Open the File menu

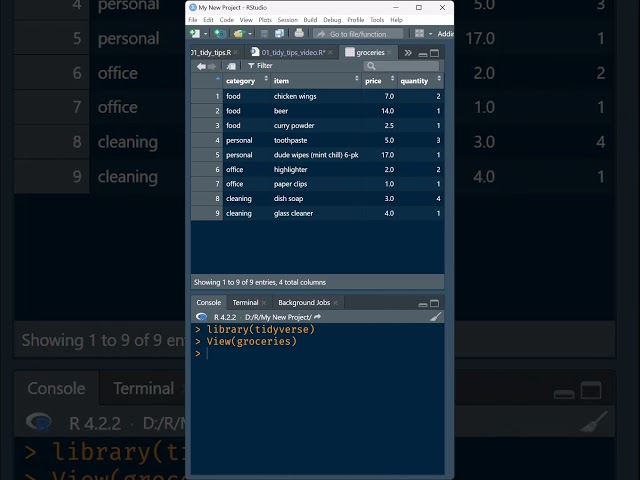193,20
